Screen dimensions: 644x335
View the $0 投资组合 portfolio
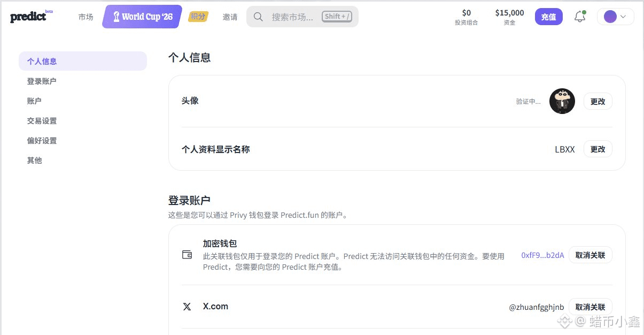pos(467,17)
